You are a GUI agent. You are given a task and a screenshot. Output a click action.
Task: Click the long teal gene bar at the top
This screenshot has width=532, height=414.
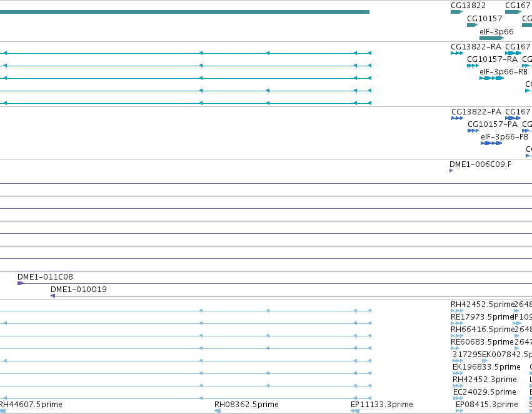coord(184,12)
